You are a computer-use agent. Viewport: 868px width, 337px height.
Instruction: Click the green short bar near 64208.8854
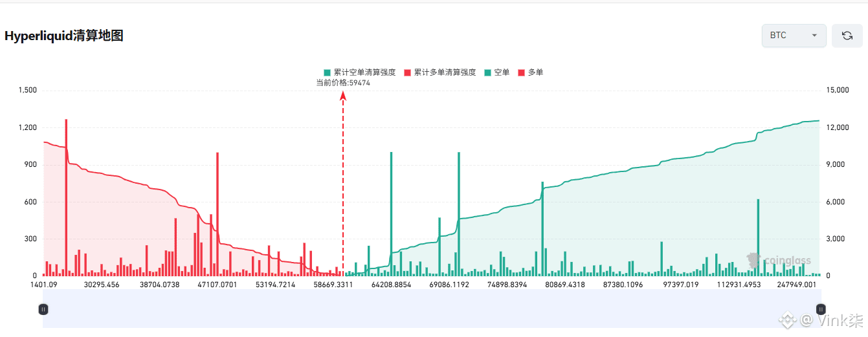[x=391, y=214]
